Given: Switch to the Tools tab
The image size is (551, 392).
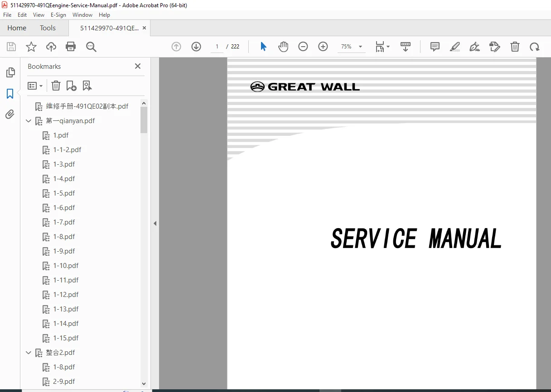Looking at the screenshot, I should 48,28.
